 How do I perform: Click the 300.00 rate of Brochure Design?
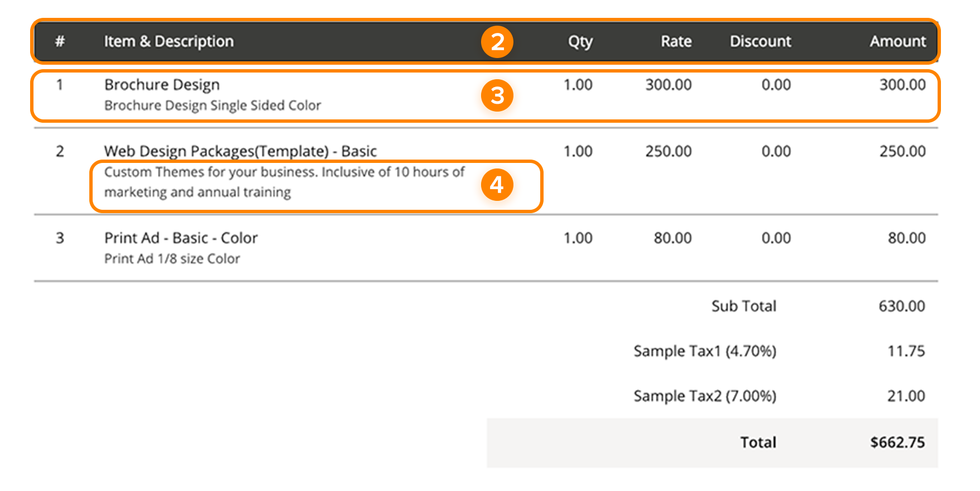668,85
